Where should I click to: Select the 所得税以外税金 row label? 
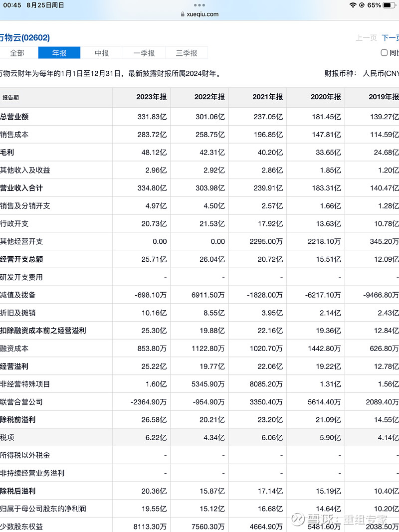[25, 455]
